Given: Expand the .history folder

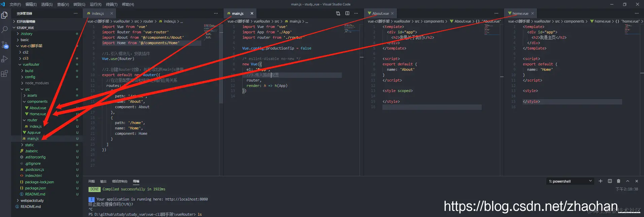Looking at the screenshot, I should (x=47, y=34).
